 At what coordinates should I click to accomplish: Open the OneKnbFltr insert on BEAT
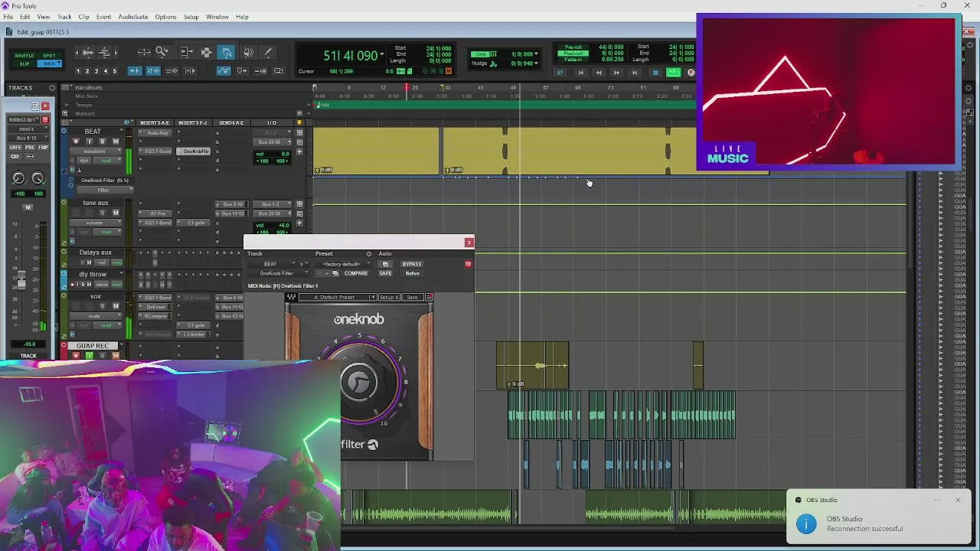pos(195,152)
